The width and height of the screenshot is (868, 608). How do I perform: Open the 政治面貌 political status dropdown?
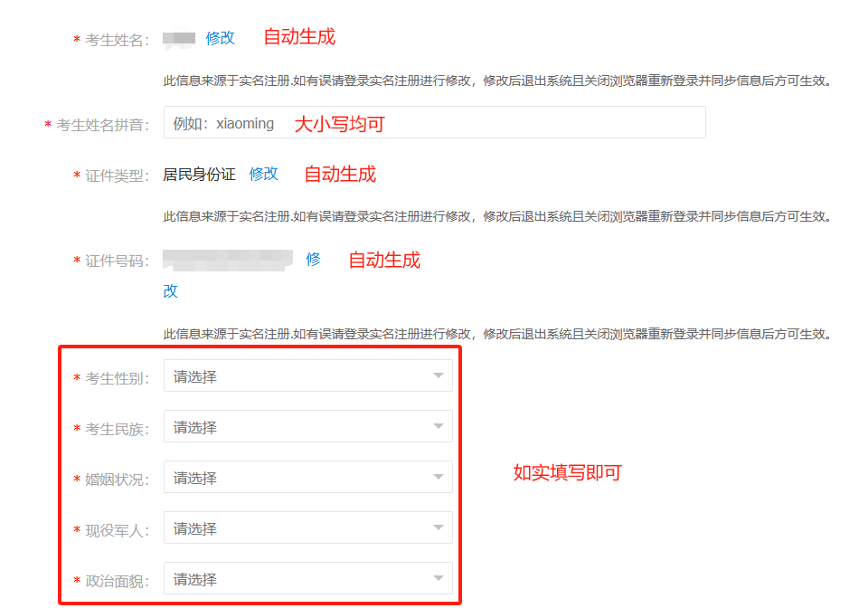pos(298,578)
